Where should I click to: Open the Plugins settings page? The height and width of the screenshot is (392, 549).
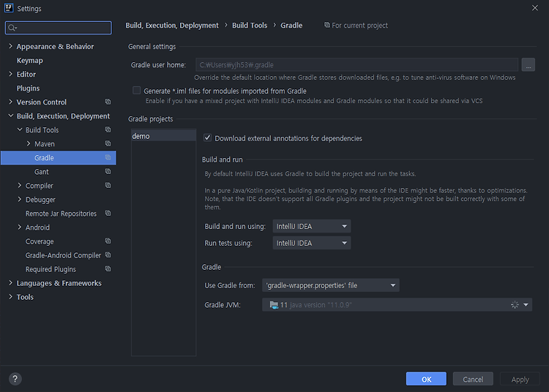28,88
